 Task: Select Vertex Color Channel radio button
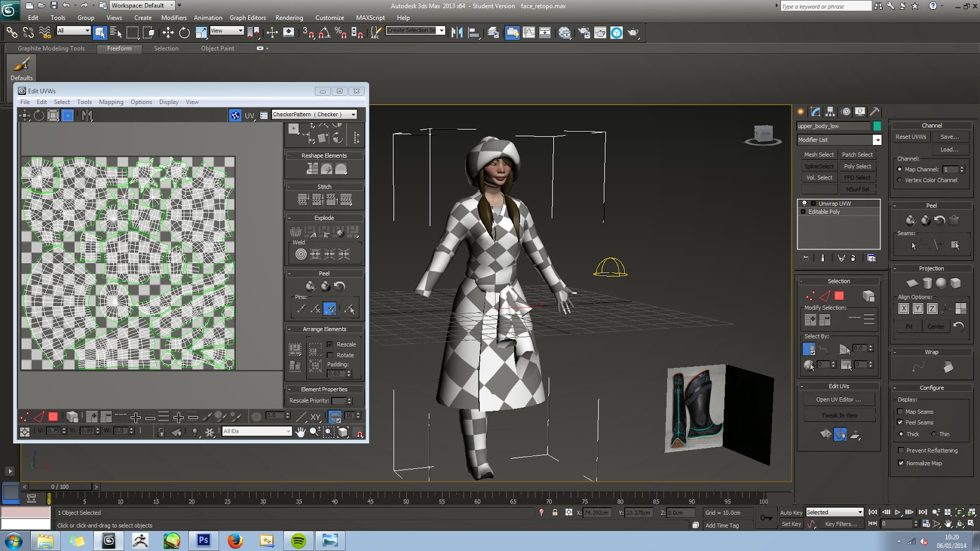tap(900, 180)
